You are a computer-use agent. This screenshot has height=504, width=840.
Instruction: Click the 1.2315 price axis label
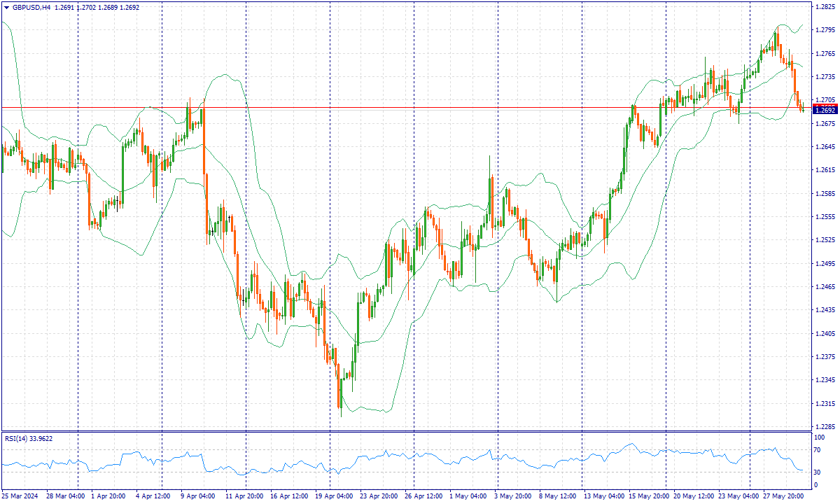coord(825,403)
